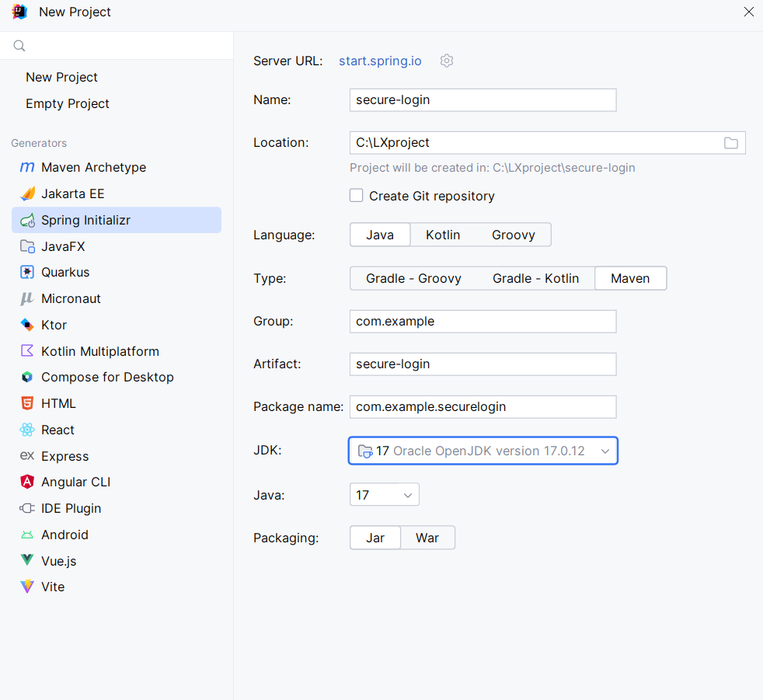Select Java as the language
763x700 pixels.
380,235
